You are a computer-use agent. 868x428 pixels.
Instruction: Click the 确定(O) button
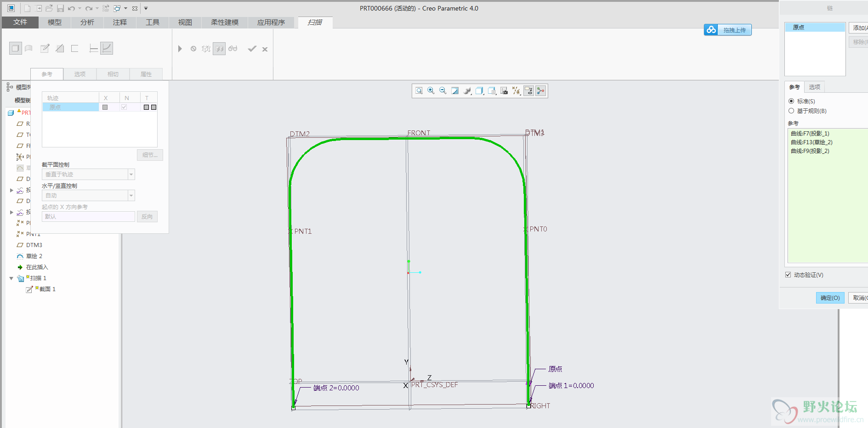830,298
